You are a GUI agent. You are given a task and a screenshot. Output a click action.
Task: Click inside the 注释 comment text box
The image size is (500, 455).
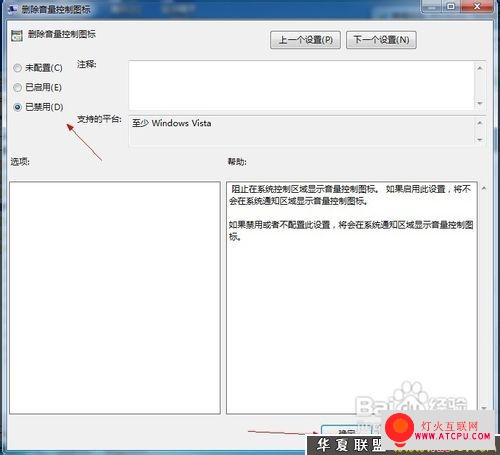(x=301, y=85)
